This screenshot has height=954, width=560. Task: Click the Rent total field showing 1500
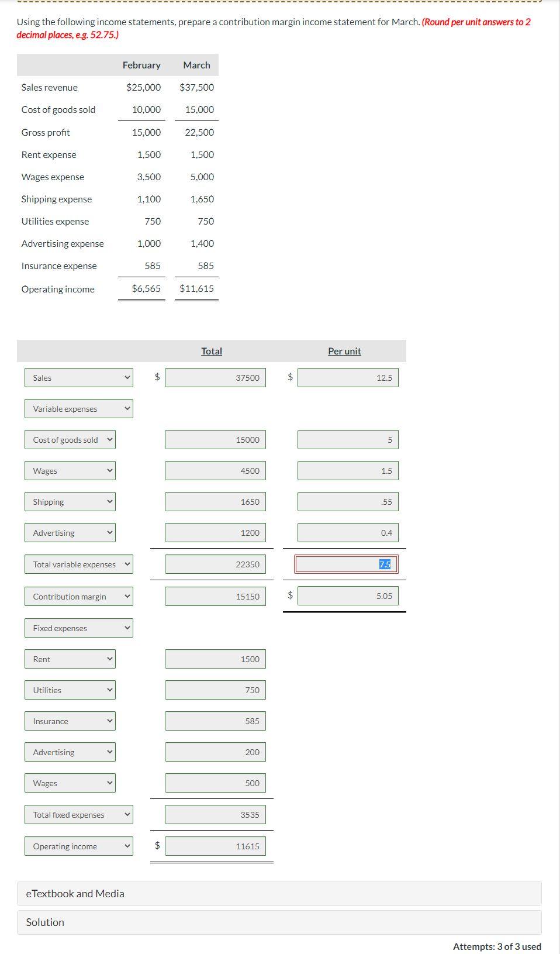click(215, 659)
